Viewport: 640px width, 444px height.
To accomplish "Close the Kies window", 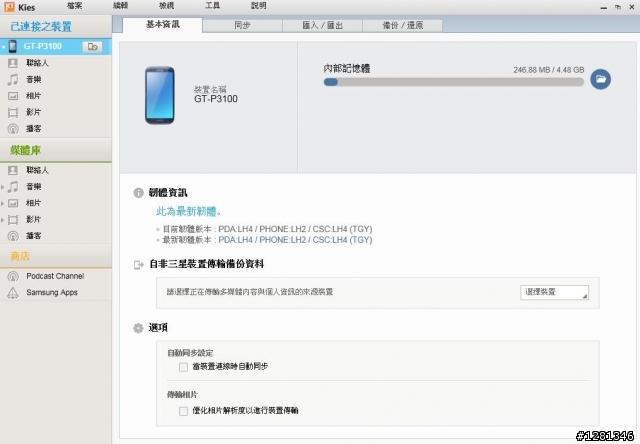I will (631, 7).
